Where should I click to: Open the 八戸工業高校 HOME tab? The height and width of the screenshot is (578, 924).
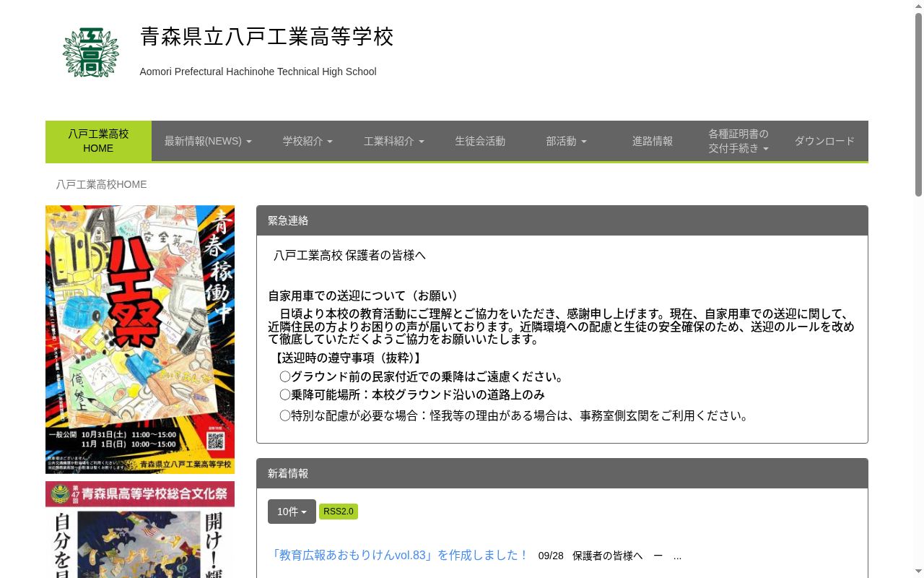[98, 141]
